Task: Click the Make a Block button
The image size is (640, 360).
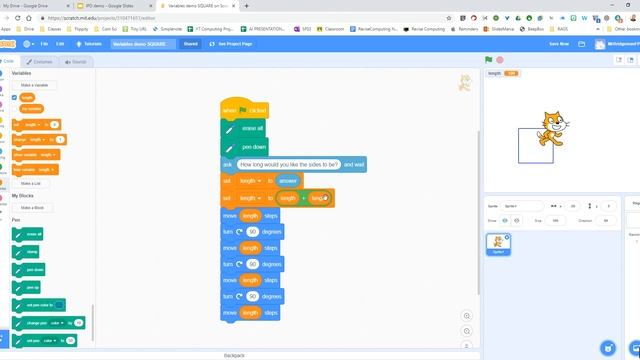Action: [32, 208]
